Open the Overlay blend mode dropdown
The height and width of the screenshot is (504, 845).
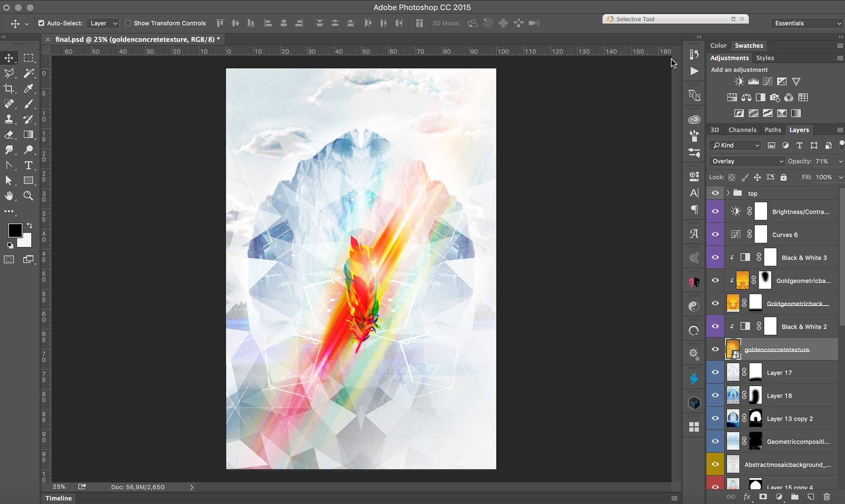pyautogui.click(x=746, y=161)
